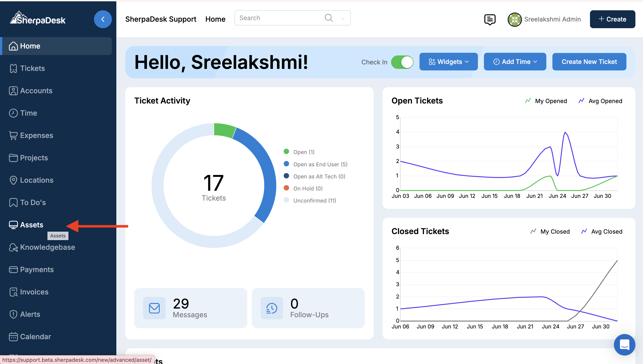Collapse the sidebar with the arrow button
Screen dimensions: 643x364
point(102,19)
